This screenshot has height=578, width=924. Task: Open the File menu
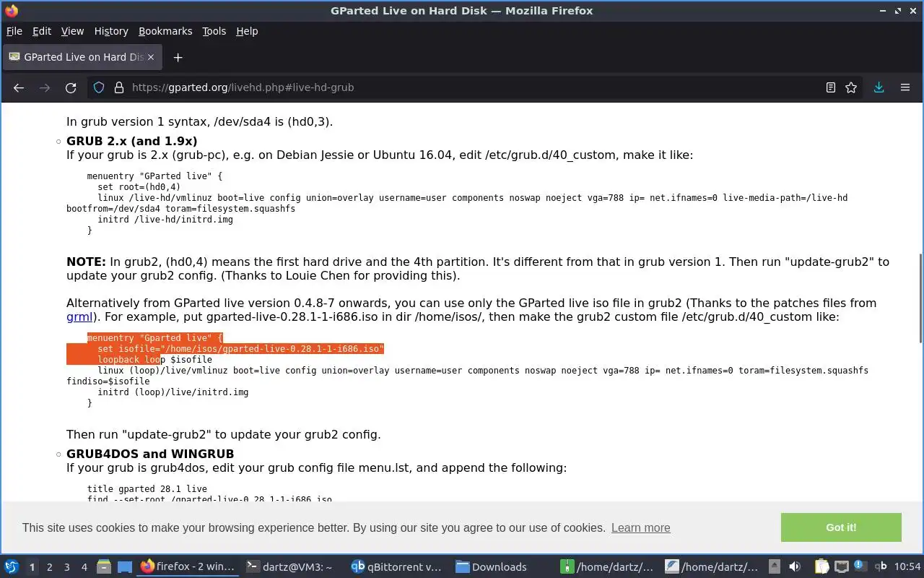point(14,31)
